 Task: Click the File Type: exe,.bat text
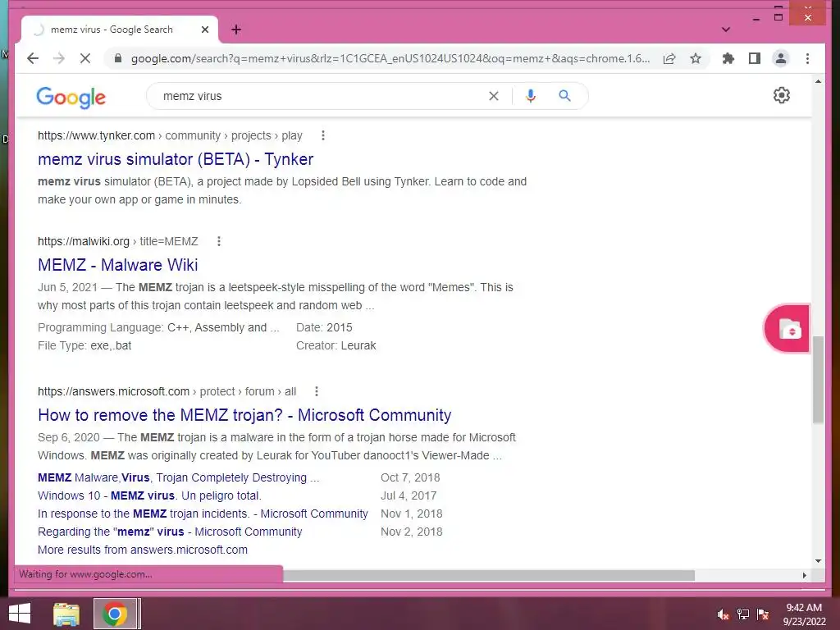click(x=84, y=345)
